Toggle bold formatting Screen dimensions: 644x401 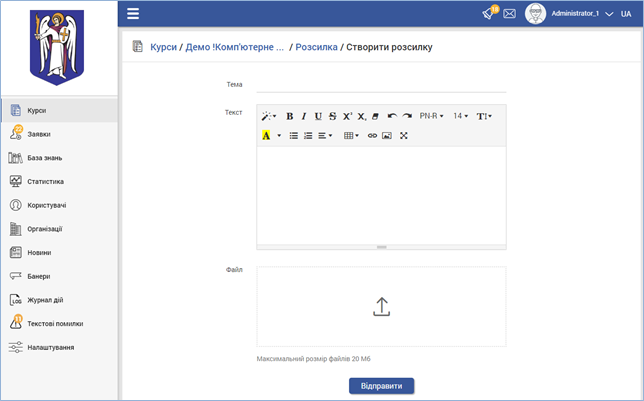(x=290, y=116)
